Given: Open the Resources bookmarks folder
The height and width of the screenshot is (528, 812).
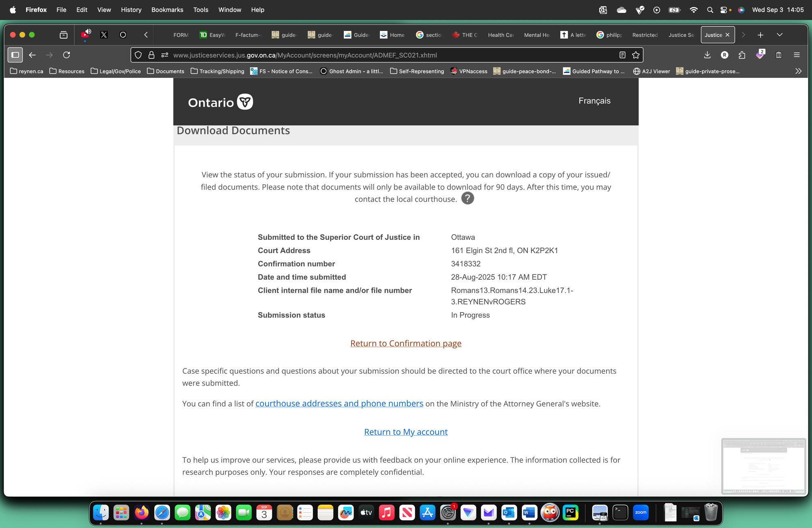Looking at the screenshot, I should point(67,71).
